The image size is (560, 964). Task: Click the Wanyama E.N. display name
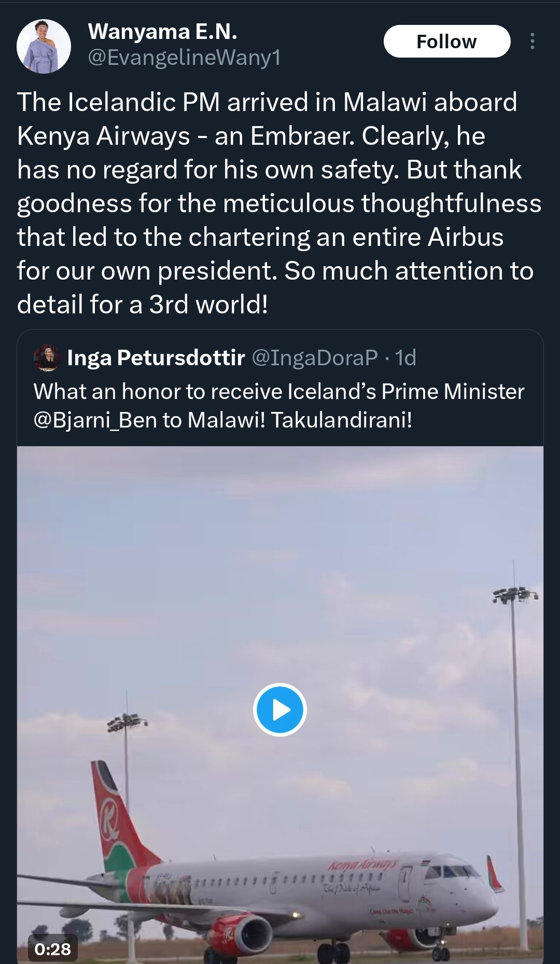click(163, 32)
